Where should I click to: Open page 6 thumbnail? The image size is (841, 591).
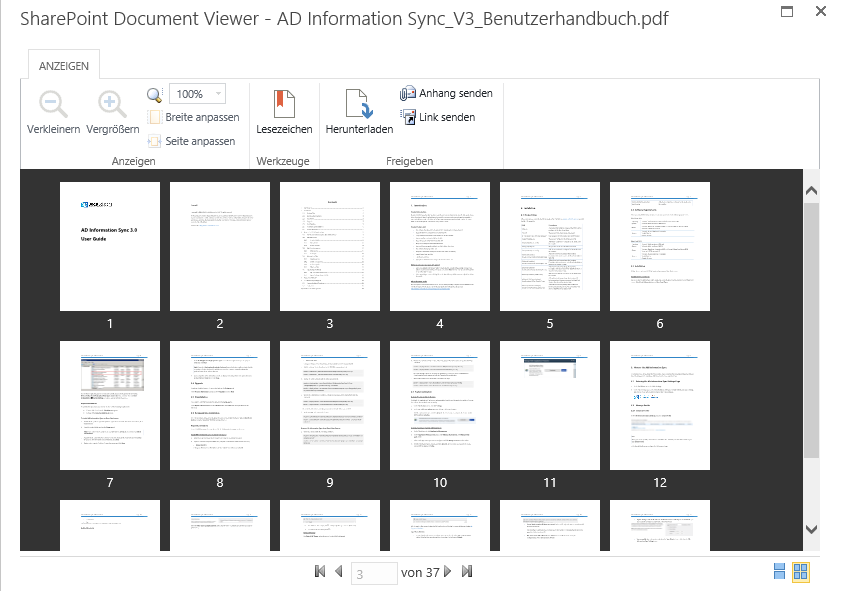[x=660, y=246]
